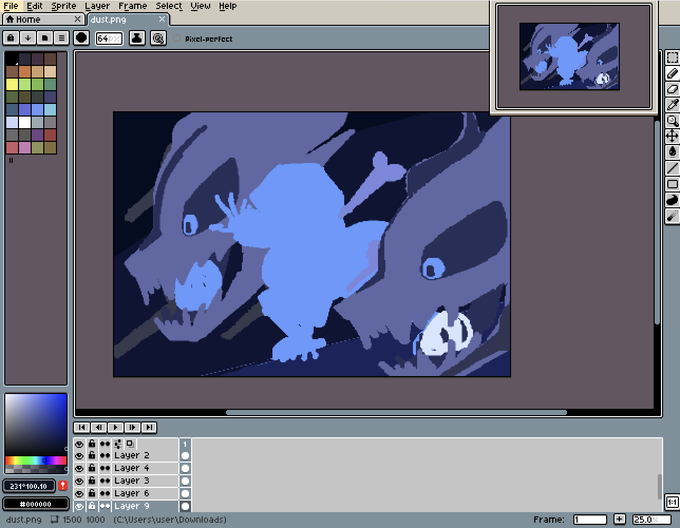The height and width of the screenshot is (528, 680).
Task: Open the View menu
Action: pyautogui.click(x=200, y=6)
